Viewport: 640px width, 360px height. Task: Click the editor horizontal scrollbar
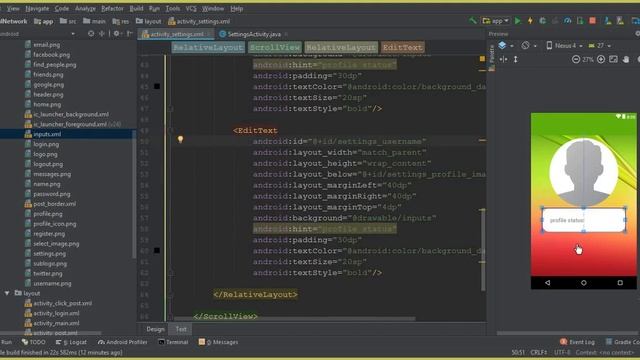coord(296,318)
